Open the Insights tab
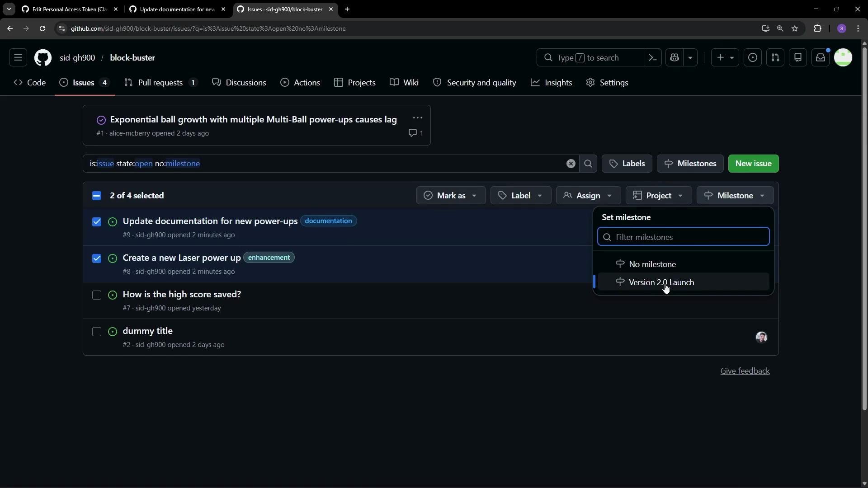 pos(552,83)
